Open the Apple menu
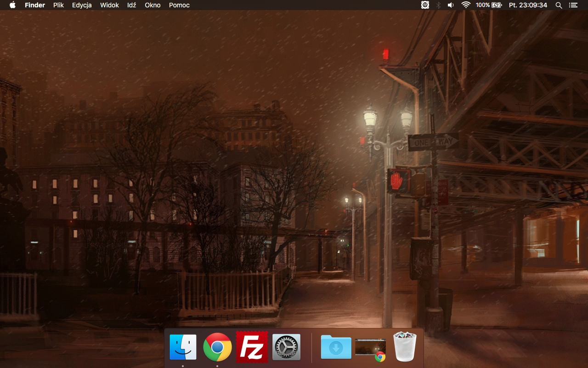The height and width of the screenshot is (368, 588). click(12, 5)
